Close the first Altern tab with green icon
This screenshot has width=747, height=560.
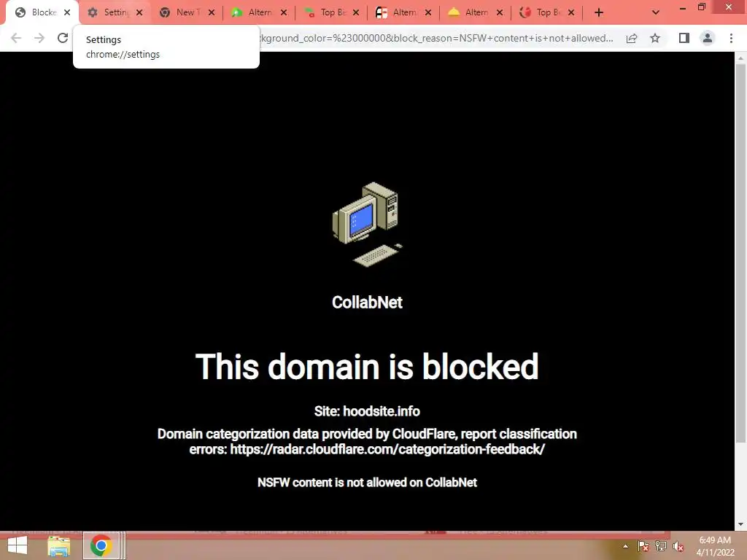pyautogui.click(x=284, y=13)
